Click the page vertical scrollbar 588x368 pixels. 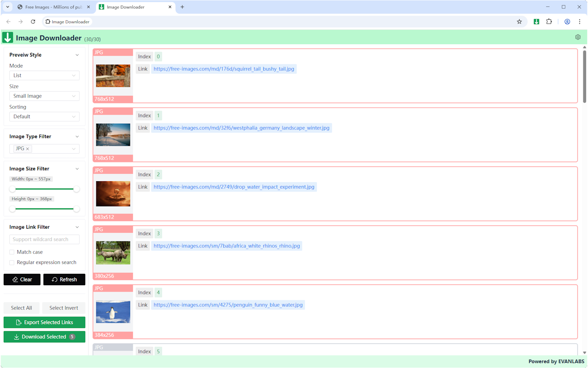(x=585, y=76)
